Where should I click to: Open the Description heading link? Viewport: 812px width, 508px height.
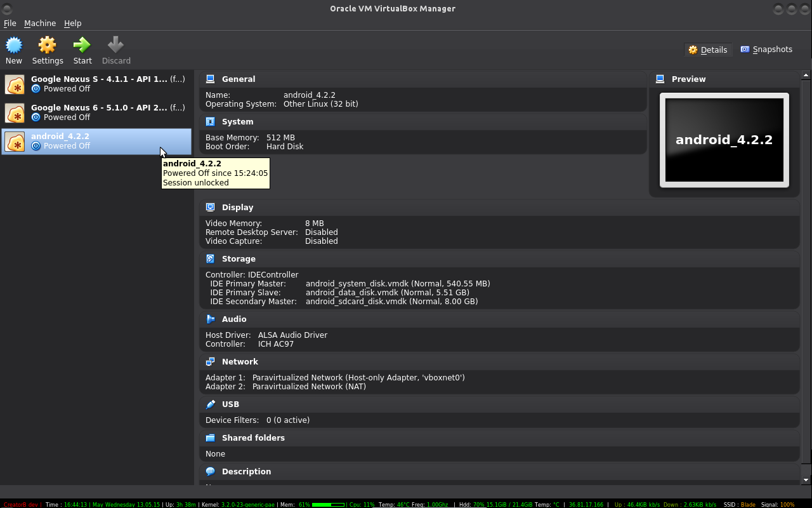[246, 472]
